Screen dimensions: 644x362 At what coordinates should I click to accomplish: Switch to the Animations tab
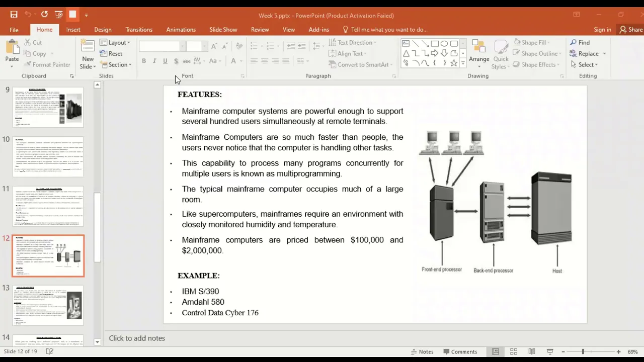[181, 30]
